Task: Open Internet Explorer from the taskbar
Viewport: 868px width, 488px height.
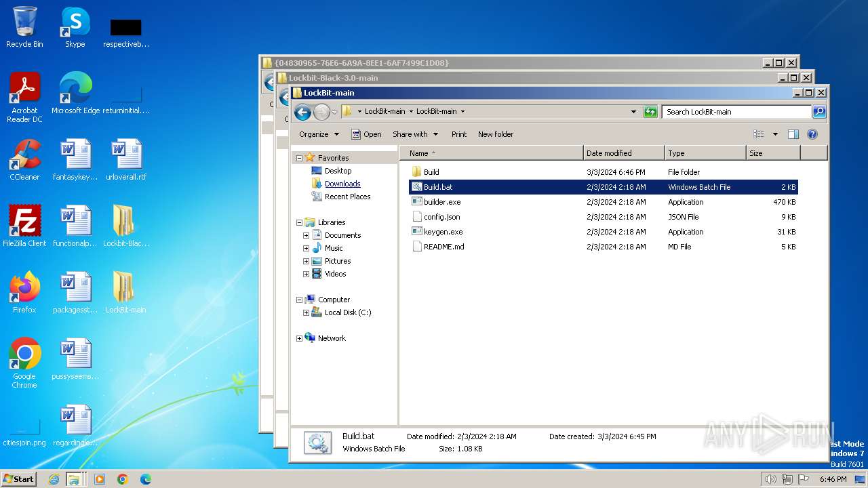Action: tap(54, 479)
